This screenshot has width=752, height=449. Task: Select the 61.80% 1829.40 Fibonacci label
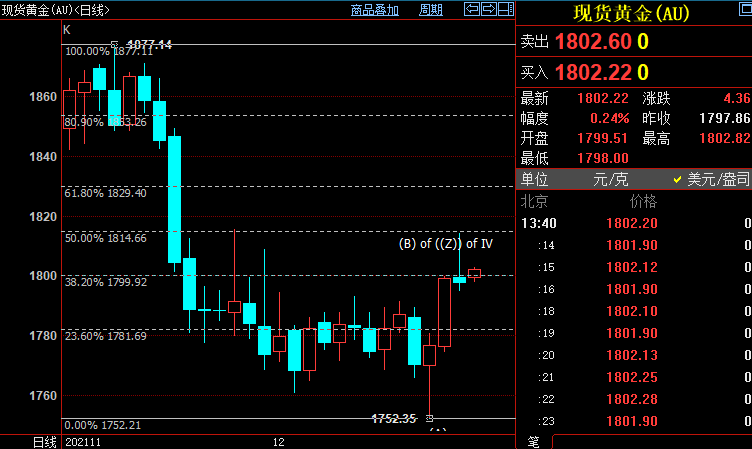(106, 193)
